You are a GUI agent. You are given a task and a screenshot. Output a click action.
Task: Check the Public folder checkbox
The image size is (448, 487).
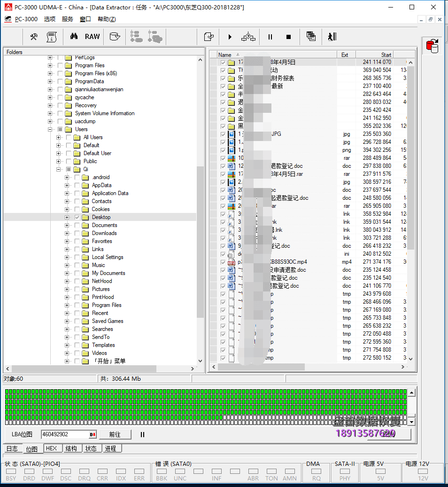coord(69,162)
